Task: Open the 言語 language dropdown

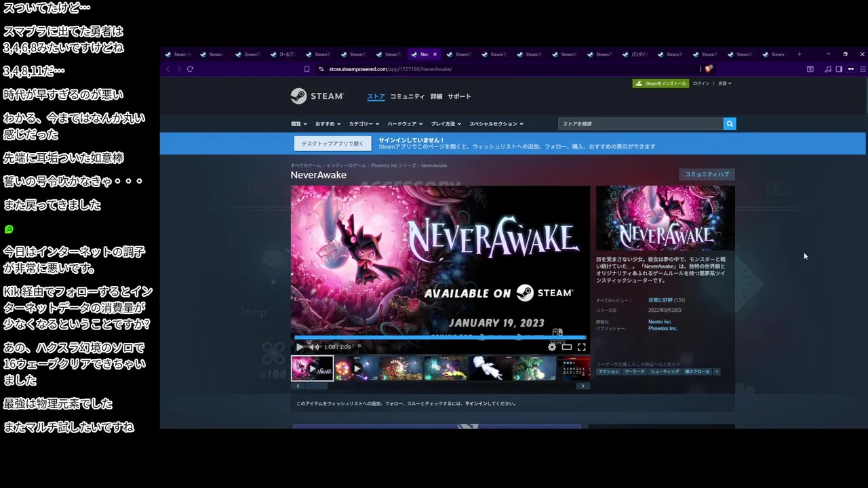Action: 724,83
